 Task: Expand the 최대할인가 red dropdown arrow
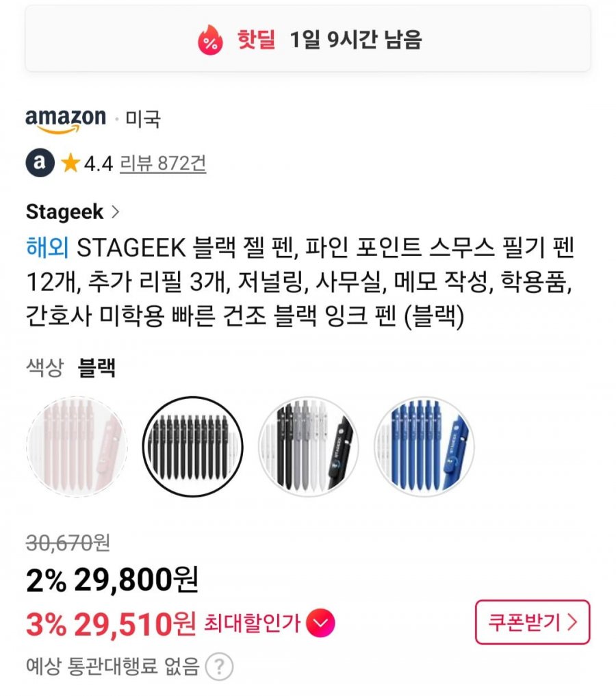click(x=320, y=623)
